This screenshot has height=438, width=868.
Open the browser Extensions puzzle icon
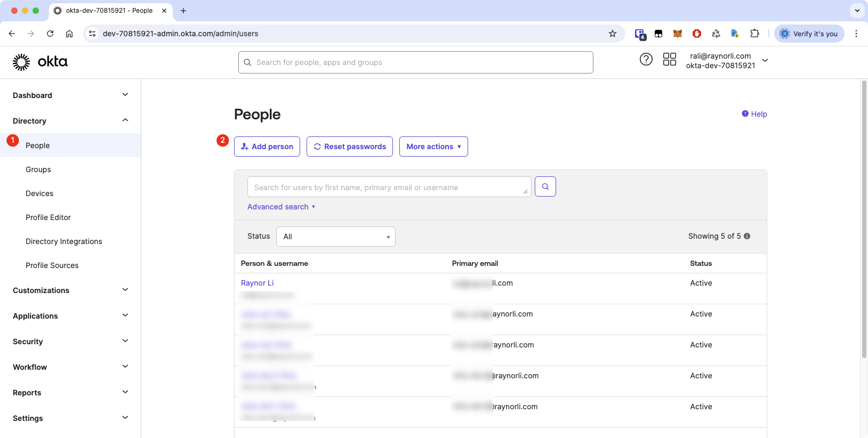[754, 34]
